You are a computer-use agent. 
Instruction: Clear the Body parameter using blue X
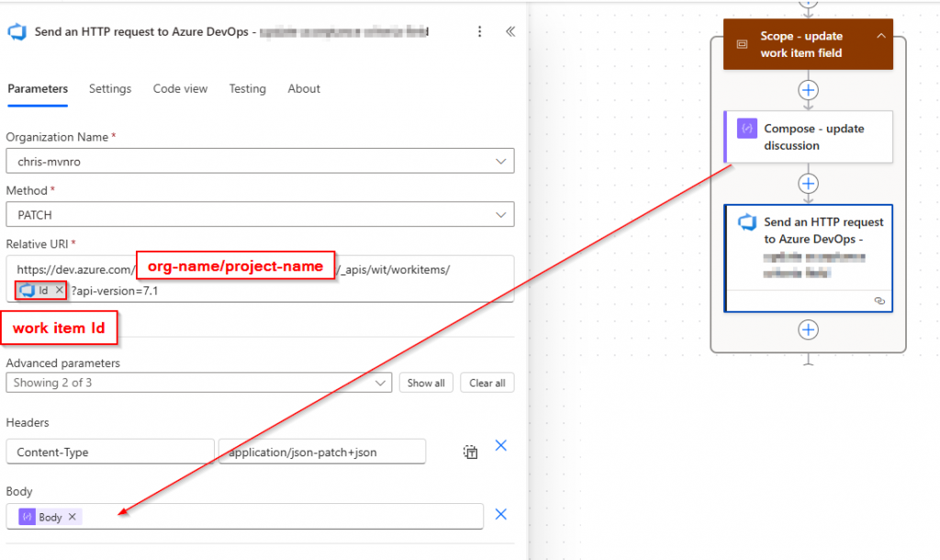pyautogui.click(x=501, y=514)
